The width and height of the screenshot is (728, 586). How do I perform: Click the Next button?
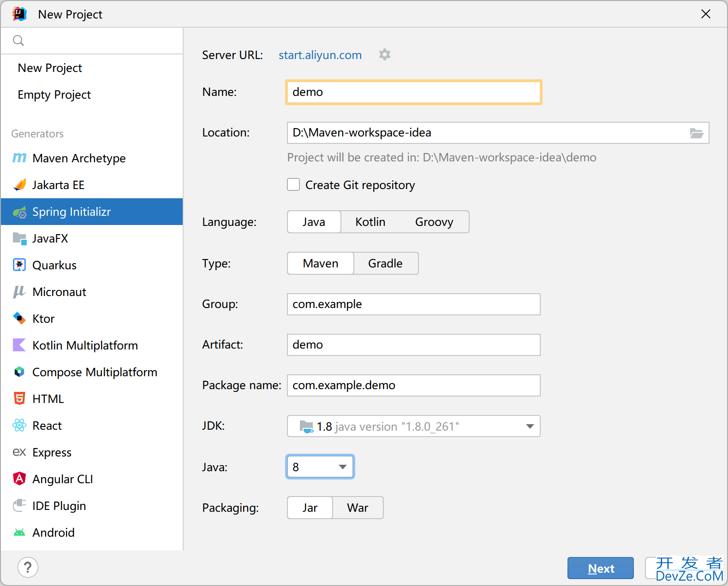point(601,568)
